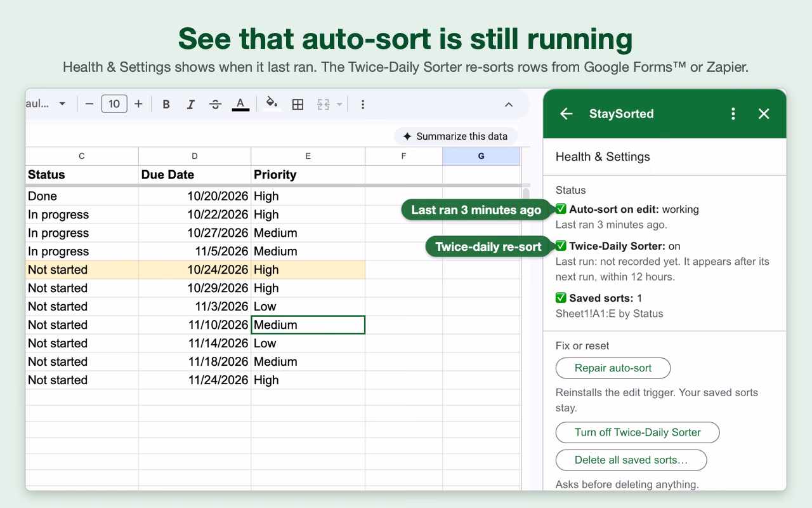The width and height of the screenshot is (812, 508).
Task: Click the Due Date header cell
Action: [195, 175]
